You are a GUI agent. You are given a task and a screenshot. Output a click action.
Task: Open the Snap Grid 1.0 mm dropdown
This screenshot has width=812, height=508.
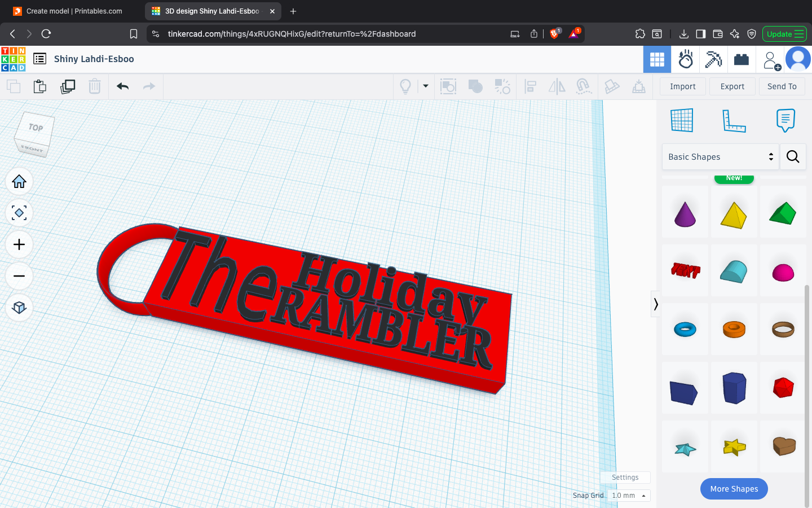[x=629, y=496]
